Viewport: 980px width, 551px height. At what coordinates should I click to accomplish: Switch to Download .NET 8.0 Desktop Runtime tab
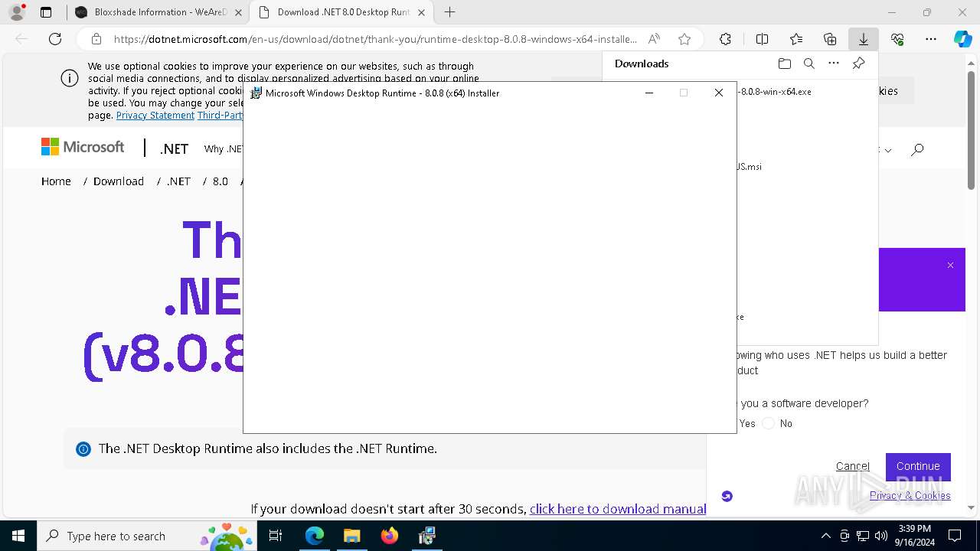[342, 12]
